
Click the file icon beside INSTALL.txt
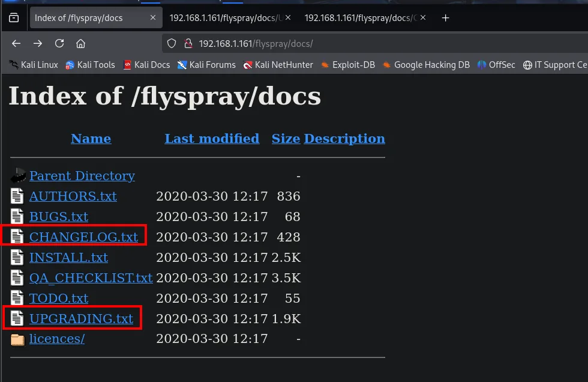pos(17,258)
